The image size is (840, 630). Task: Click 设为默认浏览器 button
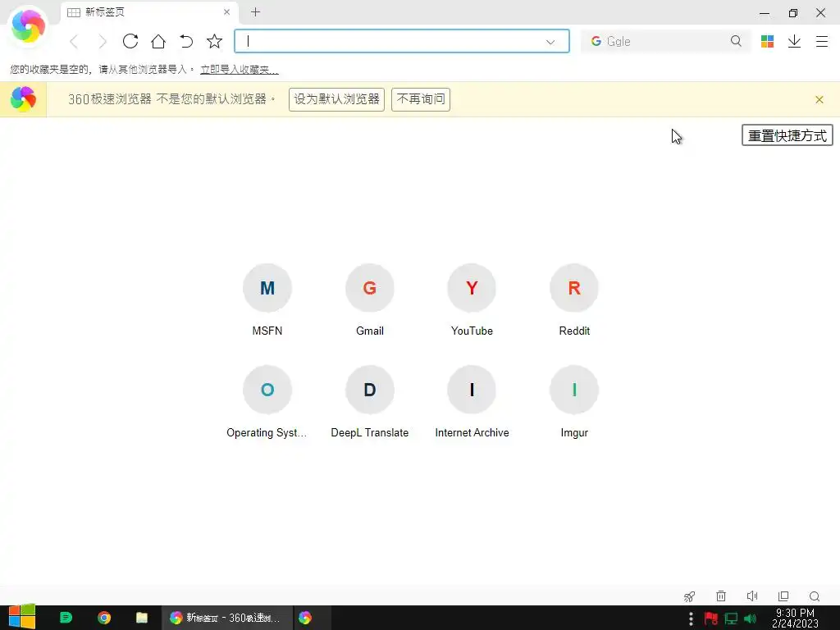point(336,99)
